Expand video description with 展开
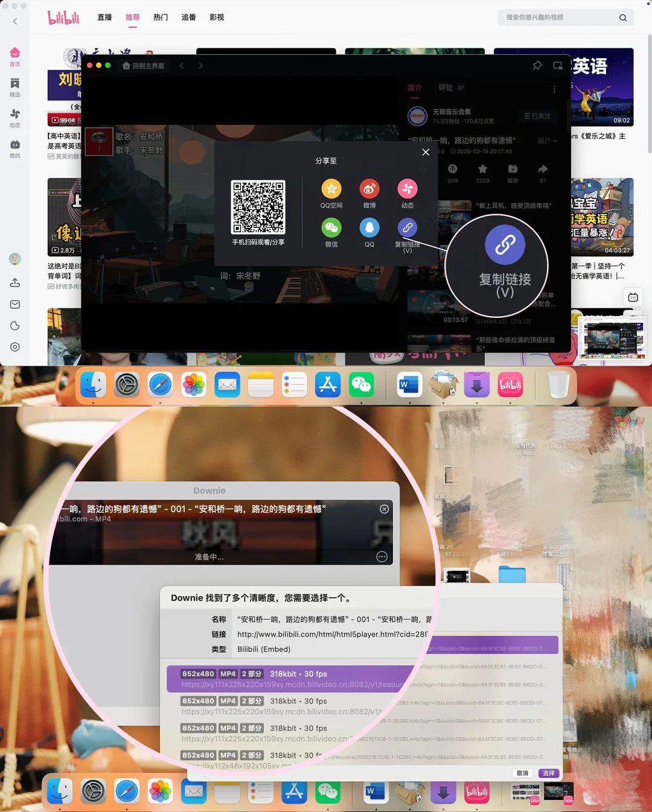Image resolution: width=652 pixels, height=812 pixels. pos(548,141)
